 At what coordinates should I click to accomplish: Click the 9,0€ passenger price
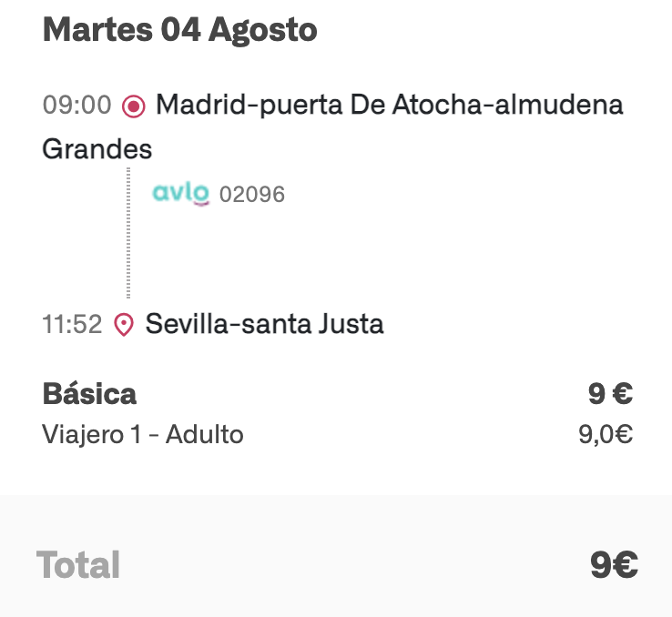[x=606, y=435]
